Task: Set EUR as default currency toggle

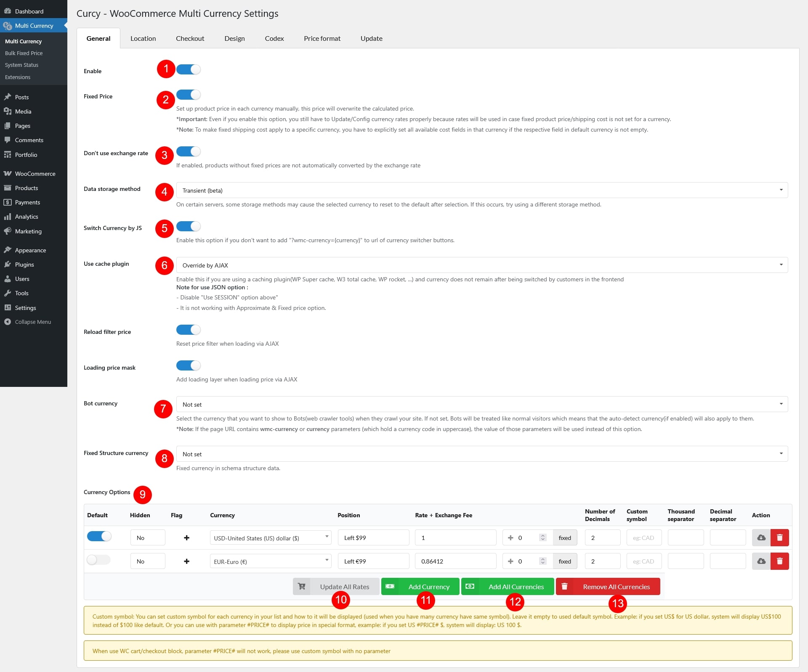Action: [98, 560]
